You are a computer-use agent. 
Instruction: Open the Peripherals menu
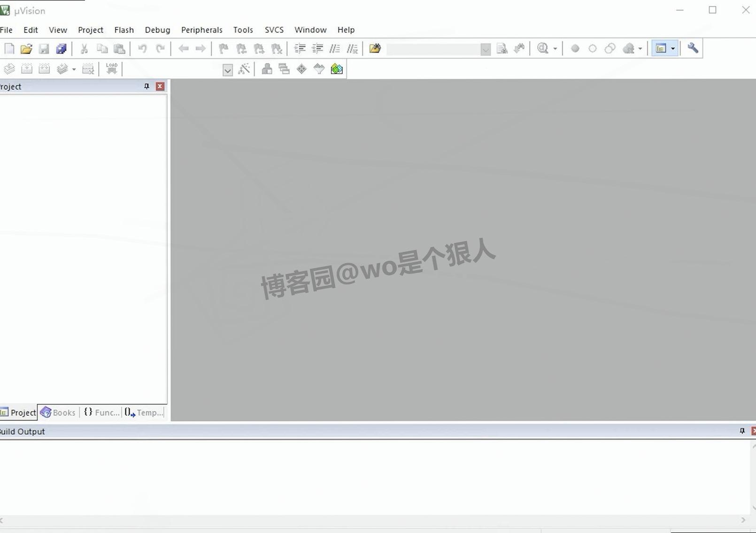coord(201,30)
